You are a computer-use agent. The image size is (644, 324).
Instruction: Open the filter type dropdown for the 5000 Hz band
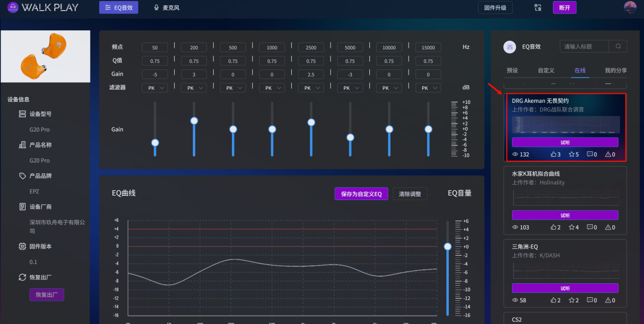350,88
